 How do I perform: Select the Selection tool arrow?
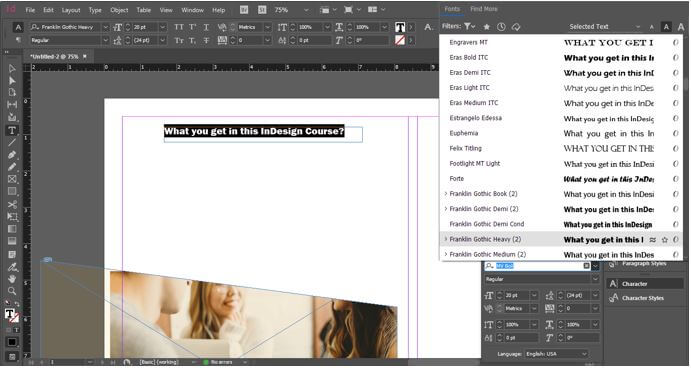[x=12, y=69]
